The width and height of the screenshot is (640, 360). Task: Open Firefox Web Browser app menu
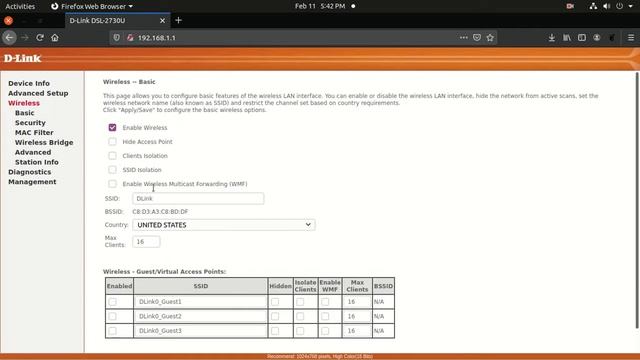click(92, 6)
